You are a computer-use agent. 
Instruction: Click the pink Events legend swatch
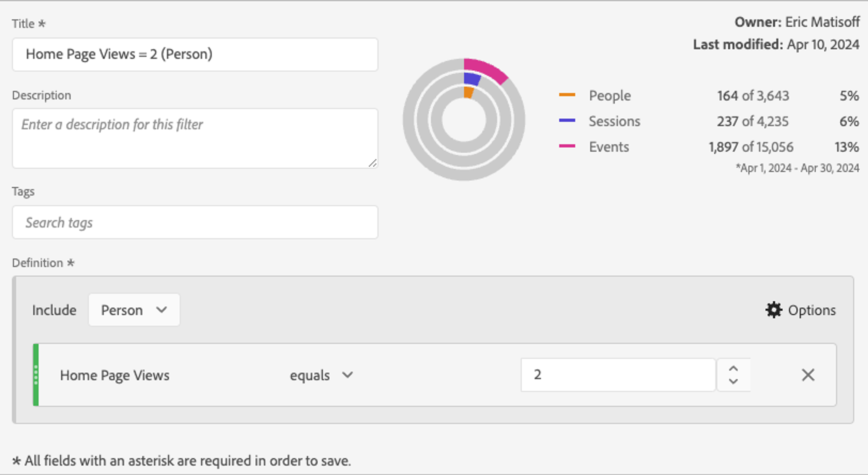coord(567,146)
